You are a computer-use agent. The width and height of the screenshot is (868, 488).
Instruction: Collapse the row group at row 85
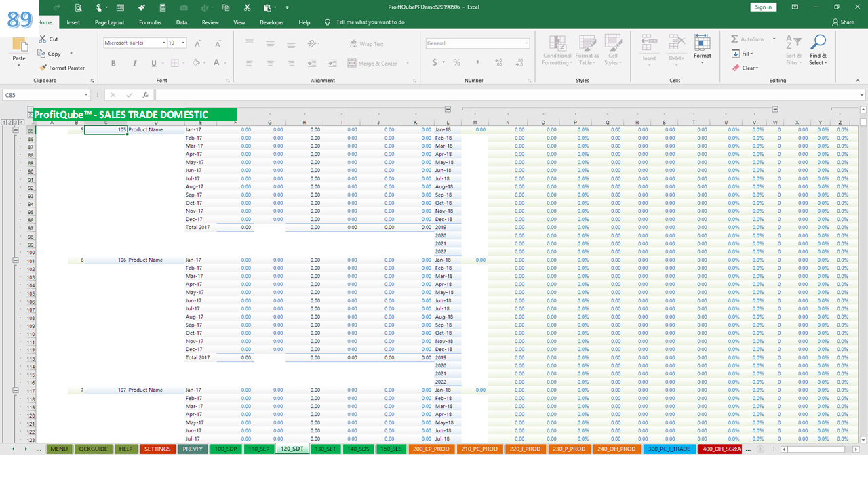click(x=16, y=129)
